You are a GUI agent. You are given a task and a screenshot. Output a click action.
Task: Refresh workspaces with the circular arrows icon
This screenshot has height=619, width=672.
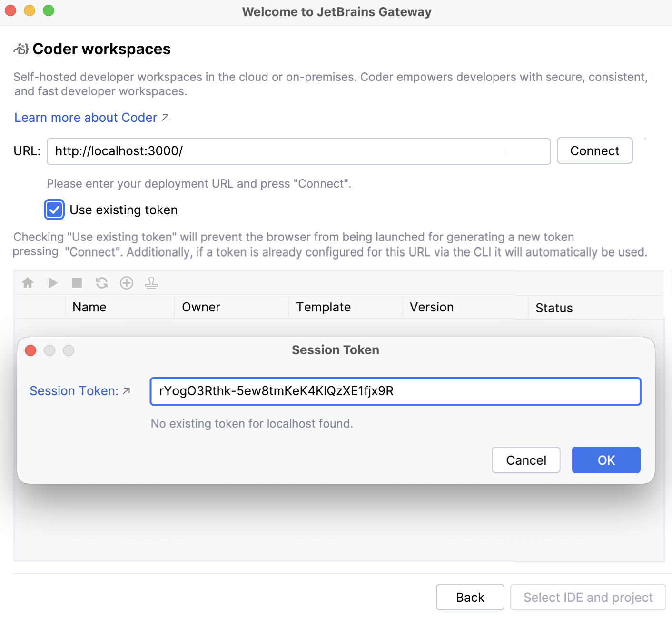[x=102, y=283]
